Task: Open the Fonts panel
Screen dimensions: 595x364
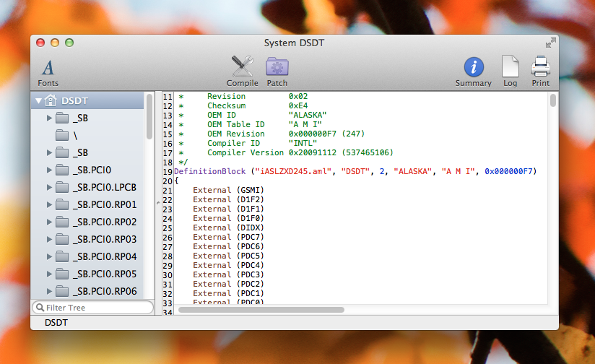Action: point(48,73)
